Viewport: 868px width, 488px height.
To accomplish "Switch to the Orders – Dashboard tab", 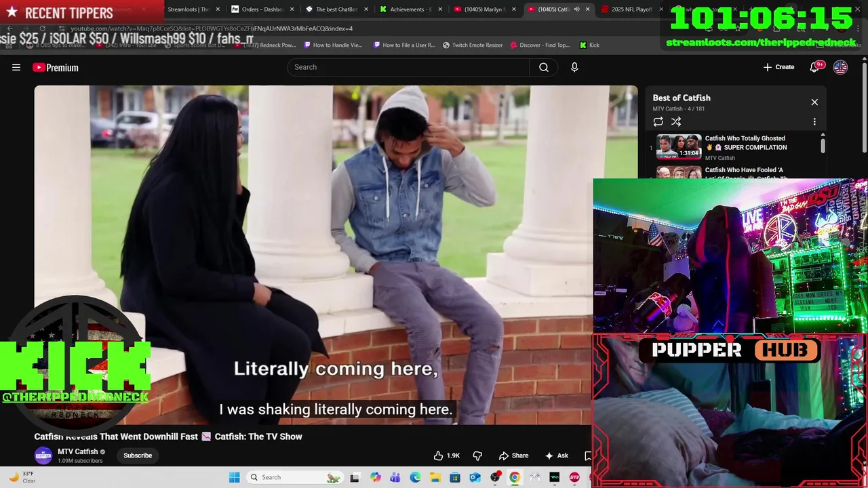I will click(262, 9).
